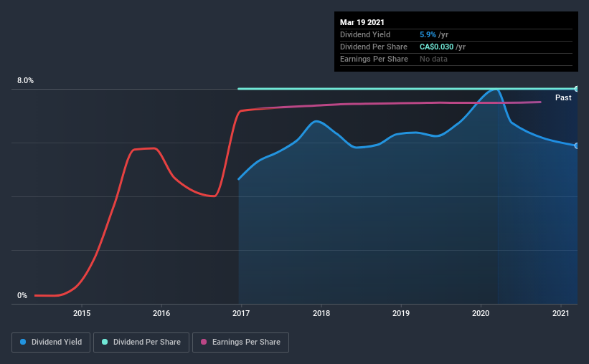
Task: Click the Dividend Per Share endpoint marker dot
Action: (x=576, y=89)
